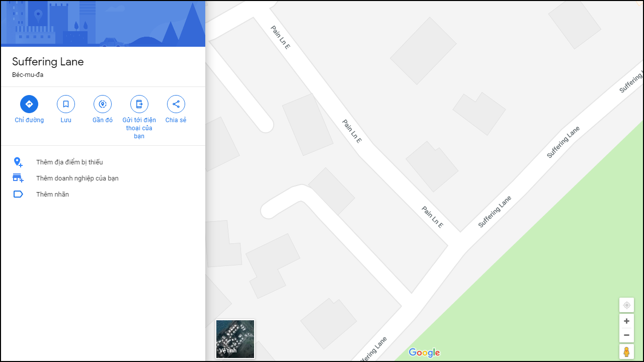644x362 pixels.
Task: Zoom in with the plus button
Action: pos(626,321)
